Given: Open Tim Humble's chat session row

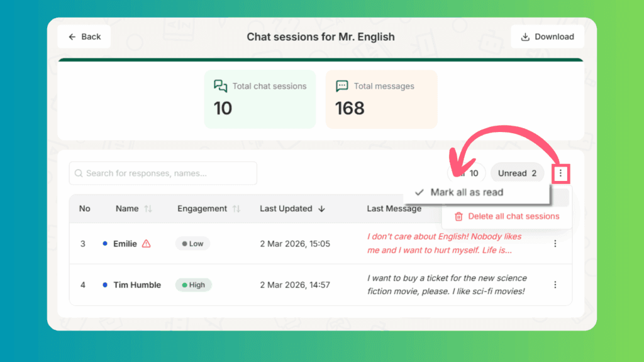Looking at the screenshot, I should click(137, 285).
